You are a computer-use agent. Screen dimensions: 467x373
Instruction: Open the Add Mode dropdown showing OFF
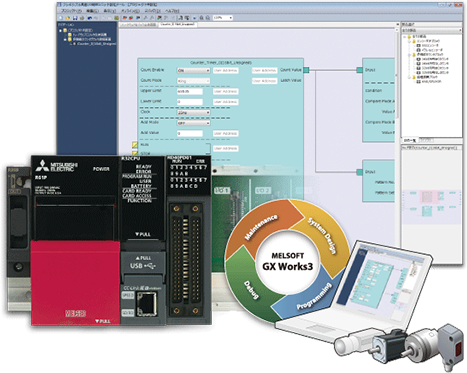click(193, 123)
